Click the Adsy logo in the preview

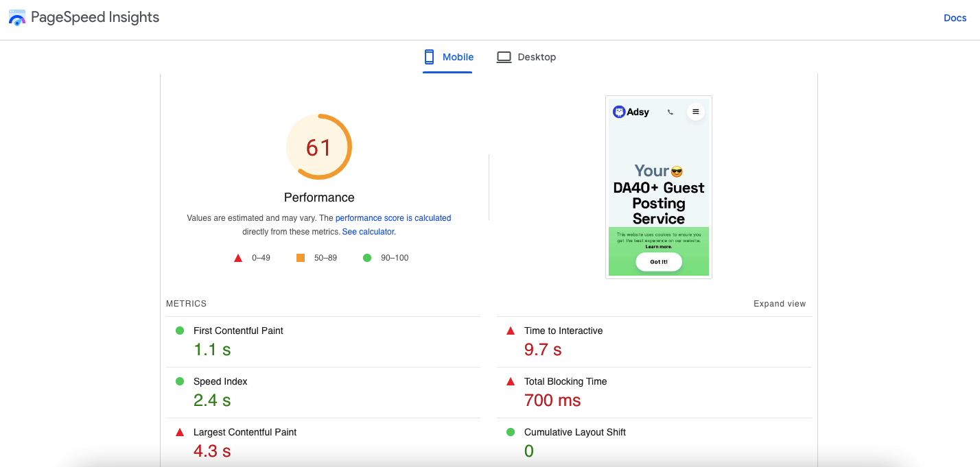pyautogui.click(x=631, y=112)
